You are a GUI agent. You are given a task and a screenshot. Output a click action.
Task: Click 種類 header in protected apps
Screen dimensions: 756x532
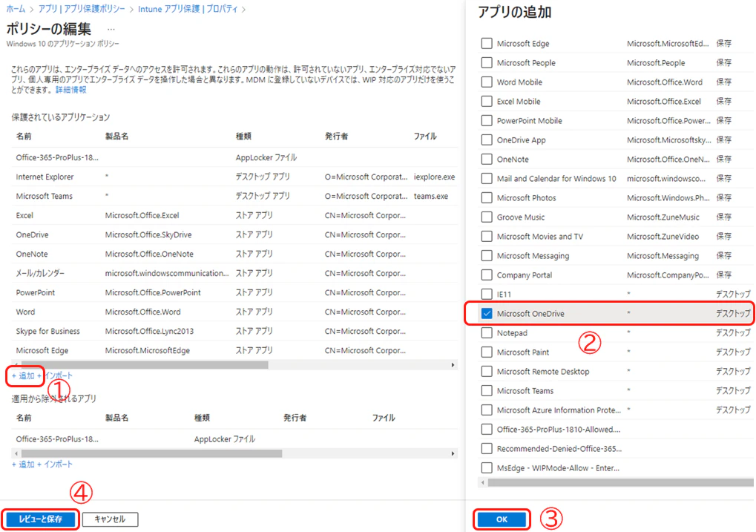coord(243,137)
